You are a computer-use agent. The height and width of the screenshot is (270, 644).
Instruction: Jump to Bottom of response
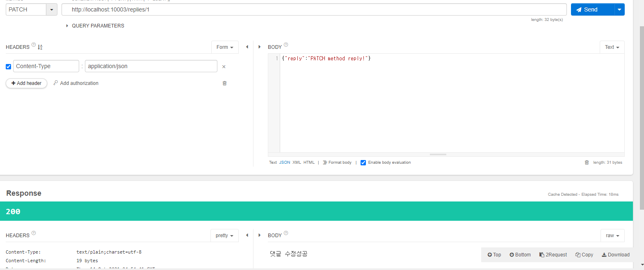[520, 255]
